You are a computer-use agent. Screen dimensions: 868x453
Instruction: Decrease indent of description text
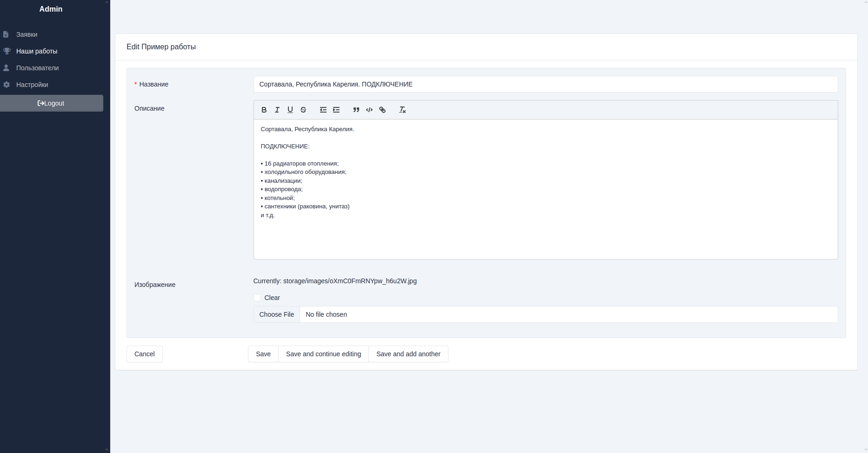pos(323,110)
